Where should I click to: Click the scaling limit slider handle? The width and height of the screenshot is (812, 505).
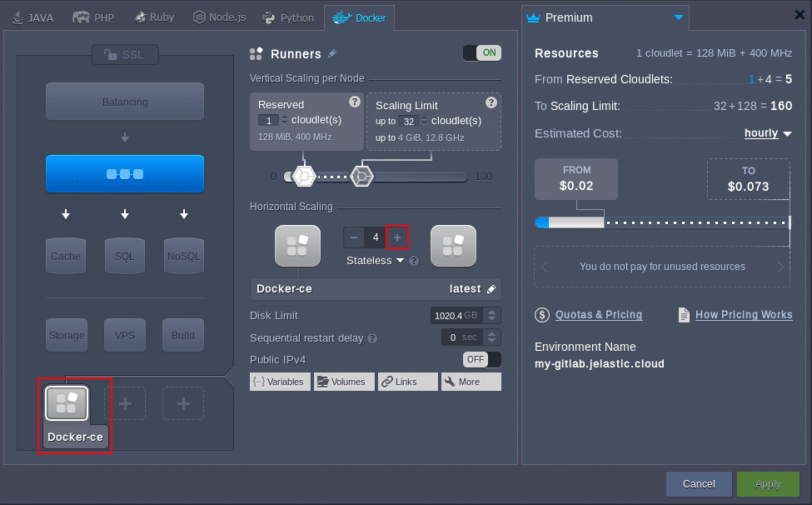tap(361, 176)
